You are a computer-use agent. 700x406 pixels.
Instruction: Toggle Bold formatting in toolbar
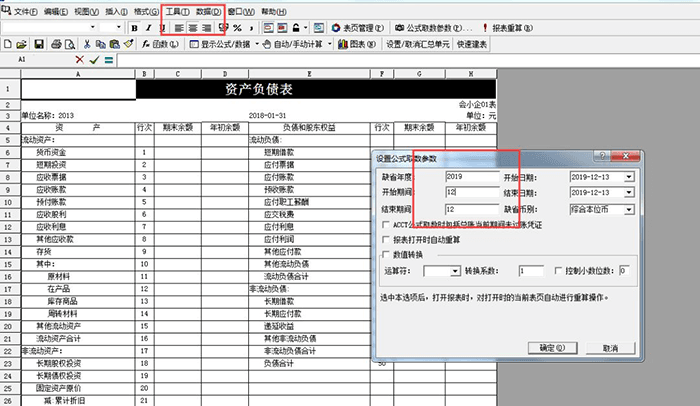[134, 28]
